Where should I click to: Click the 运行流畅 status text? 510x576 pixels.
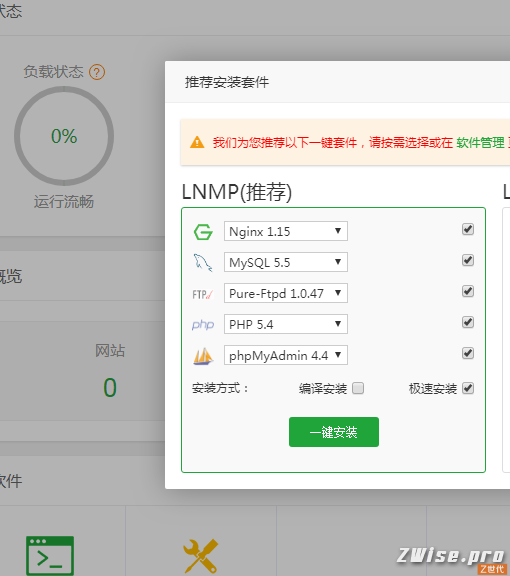pos(64,202)
